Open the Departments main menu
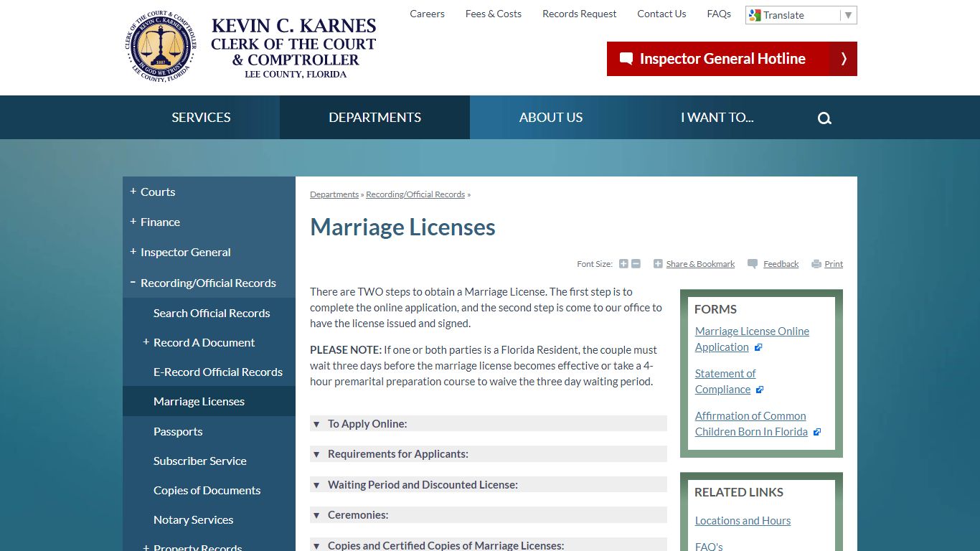The height and width of the screenshot is (551, 980). [x=374, y=118]
